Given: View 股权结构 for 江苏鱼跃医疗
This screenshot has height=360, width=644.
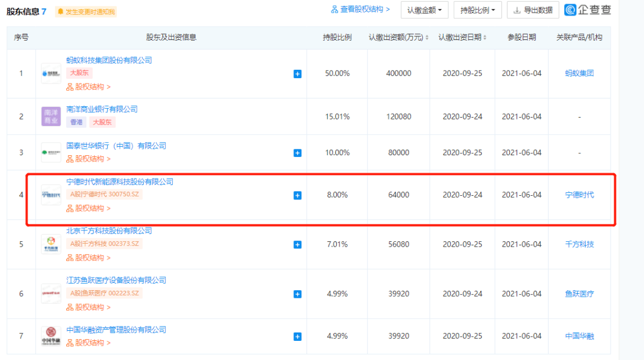Looking at the screenshot, I should tap(88, 307).
